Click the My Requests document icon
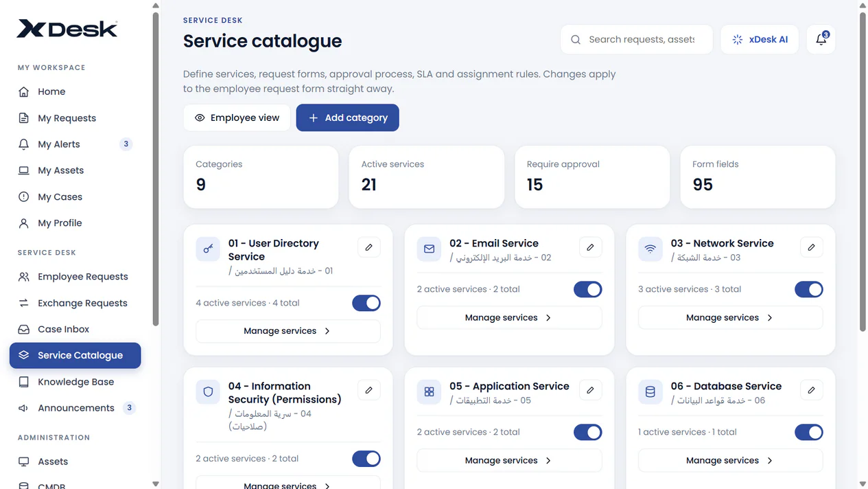The height and width of the screenshot is (489, 868). tap(24, 118)
